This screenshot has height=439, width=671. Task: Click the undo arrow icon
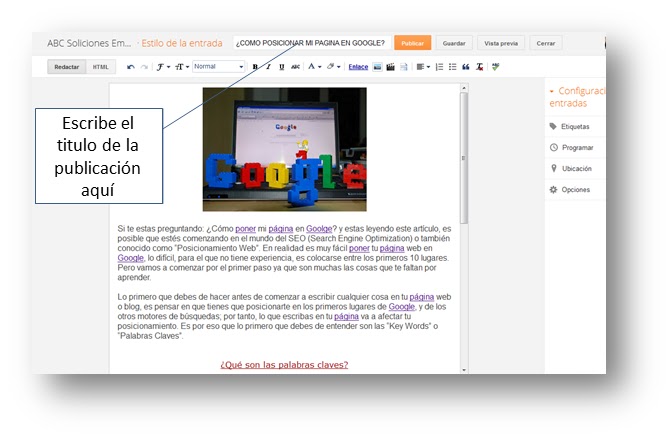pyautogui.click(x=131, y=67)
